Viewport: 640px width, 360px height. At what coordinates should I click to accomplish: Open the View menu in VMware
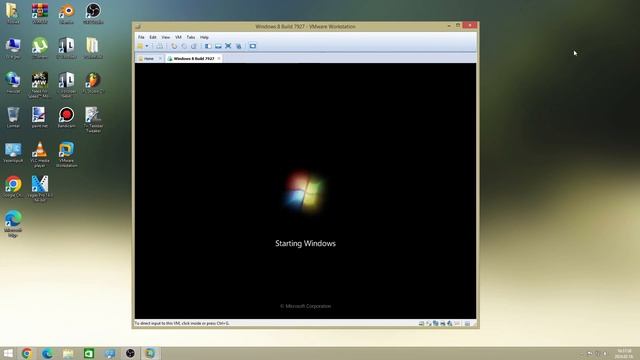click(x=165, y=37)
